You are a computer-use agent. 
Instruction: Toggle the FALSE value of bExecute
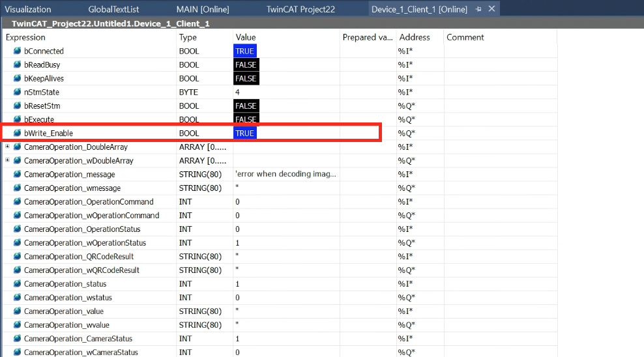(246, 118)
